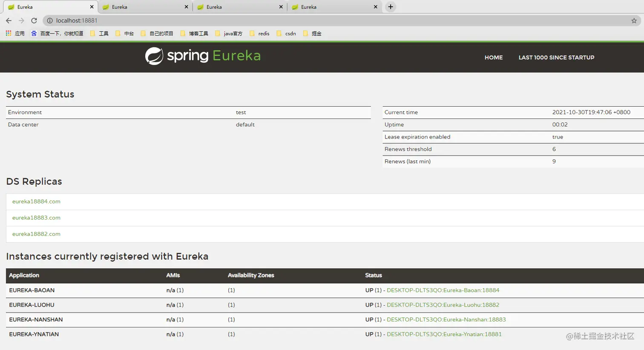Viewport: 644px width, 350px height.
Task: Click the Uptime value 00:02
Action: coord(560,124)
